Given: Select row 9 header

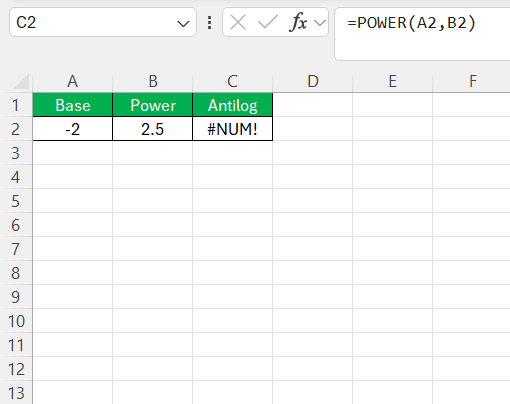Looking at the screenshot, I should click(x=16, y=297).
